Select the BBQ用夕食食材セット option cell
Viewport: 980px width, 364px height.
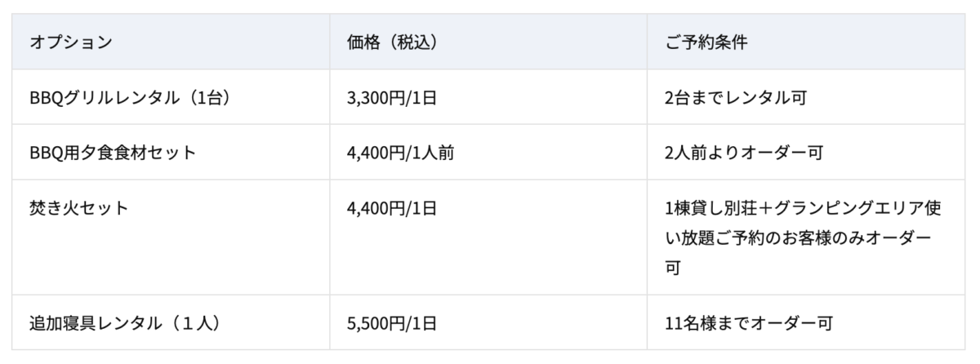point(113,153)
